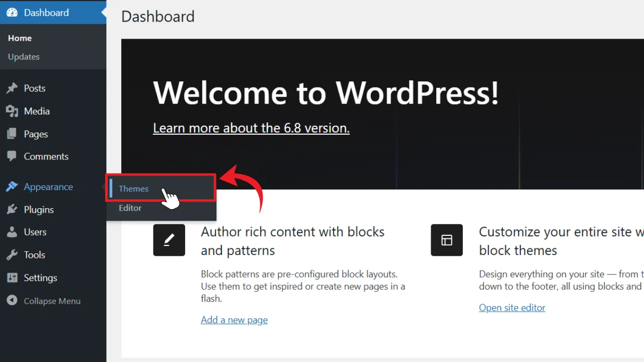Click the Tools wrench icon
This screenshot has height=362, width=644.
[x=12, y=255]
